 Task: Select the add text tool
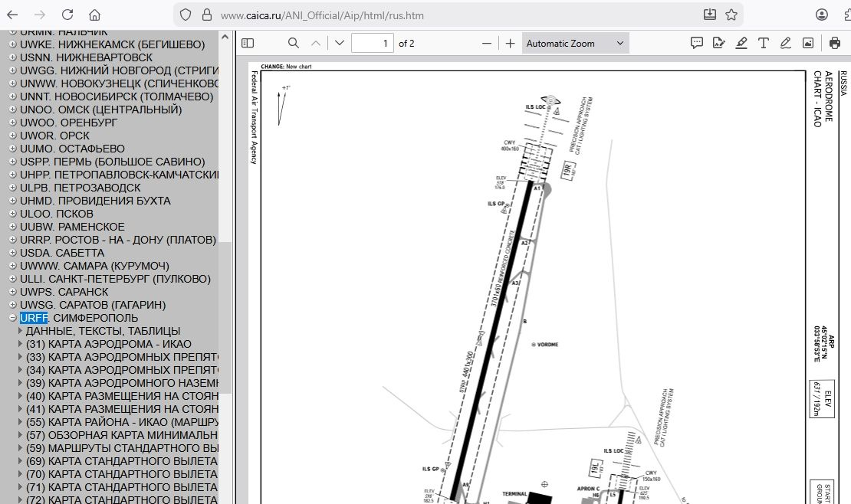(x=764, y=44)
